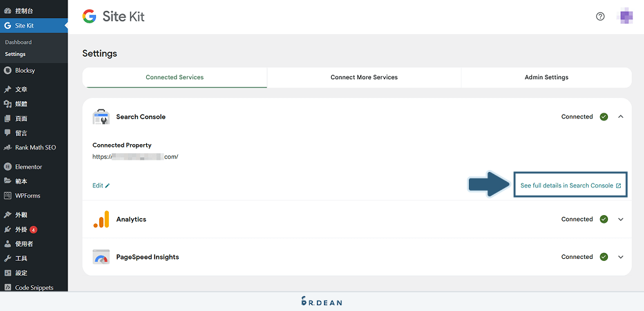Click the Elementor circular icon
The image size is (644, 311).
click(x=7, y=167)
